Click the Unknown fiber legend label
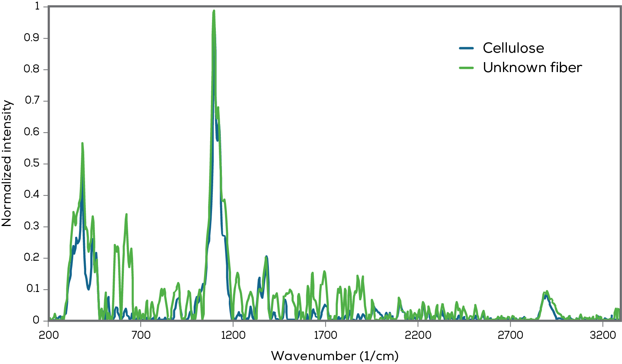This screenshot has width=622, height=364. tap(532, 67)
